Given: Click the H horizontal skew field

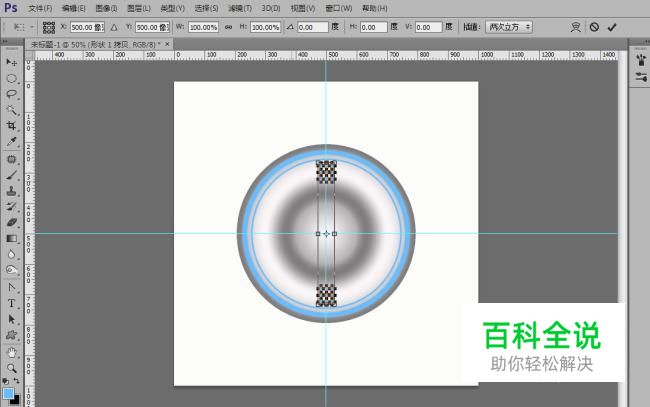Looking at the screenshot, I should click(x=374, y=27).
